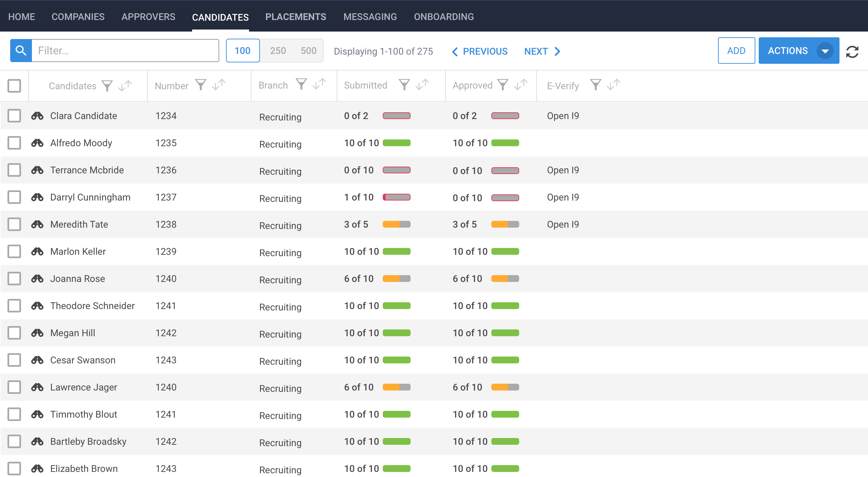Viewport: 868px width, 477px height.
Task: Click the blue search magnifier icon
Action: click(x=21, y=51)
